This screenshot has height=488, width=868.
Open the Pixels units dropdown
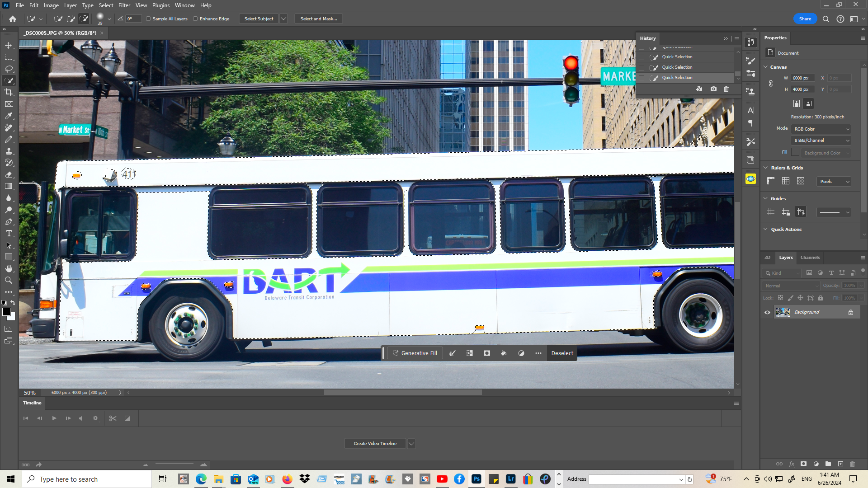834,182
